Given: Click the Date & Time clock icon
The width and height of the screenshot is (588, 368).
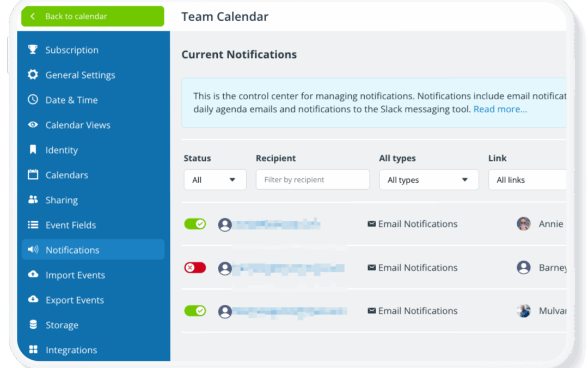Looking at the screenshot, I should (x=32, y=100).
